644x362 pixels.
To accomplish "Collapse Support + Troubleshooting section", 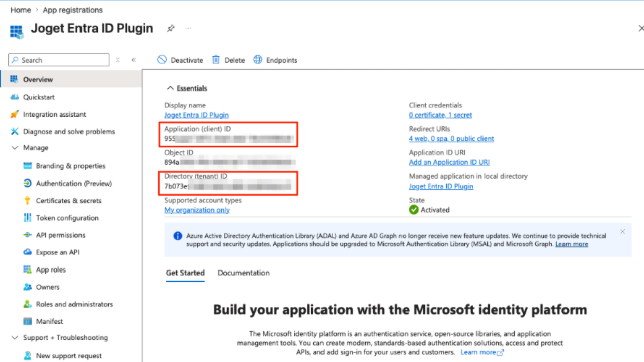I will tap(14, 338).
